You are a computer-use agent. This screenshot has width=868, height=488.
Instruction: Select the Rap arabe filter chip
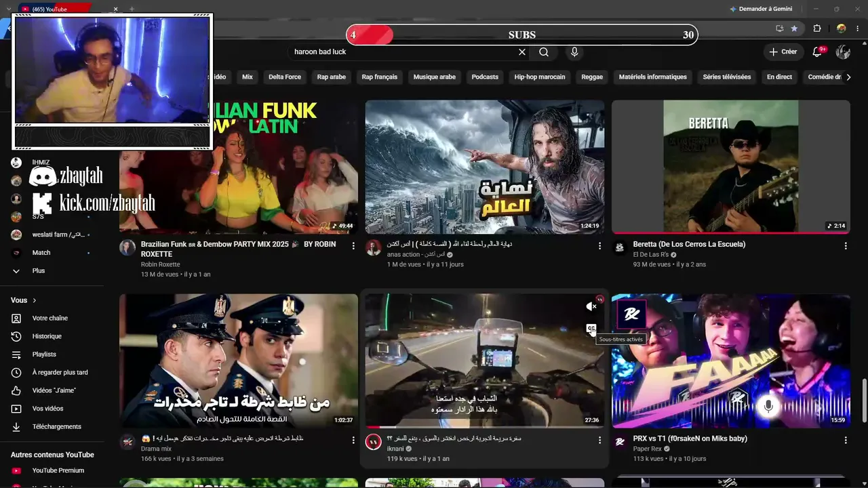(332, 77)
